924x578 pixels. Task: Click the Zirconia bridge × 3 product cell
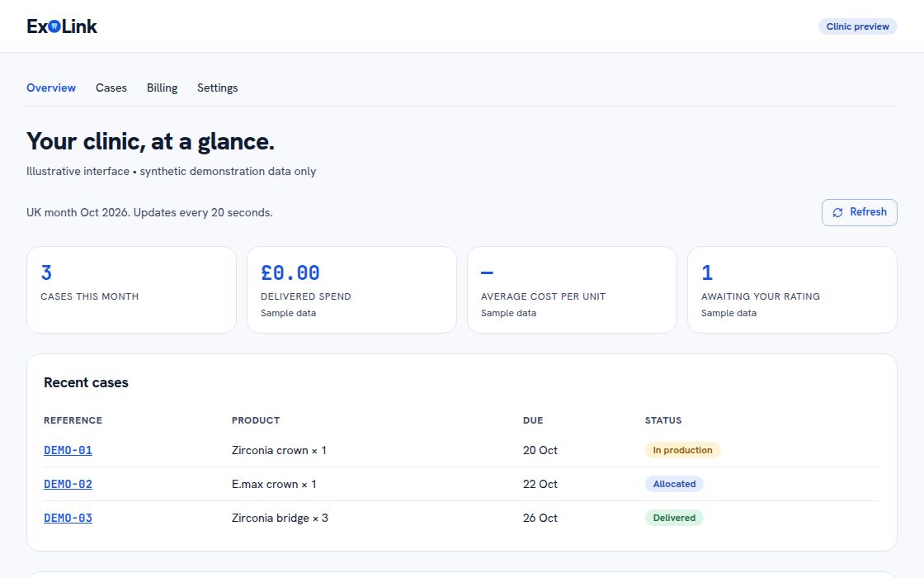coord(280,518)
